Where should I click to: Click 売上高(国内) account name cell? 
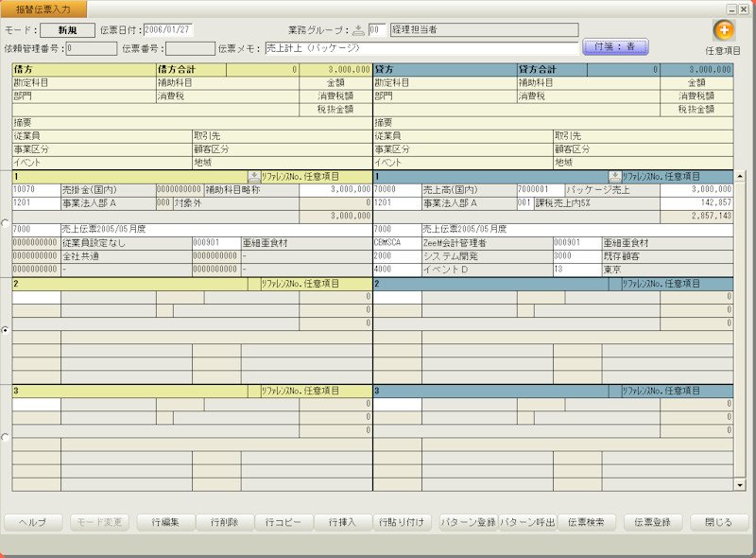469,190
